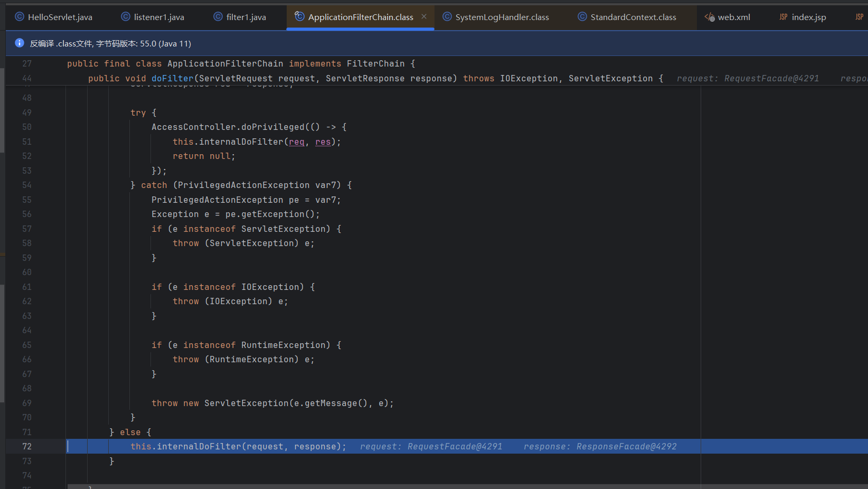Click the ResponseFacade@4292 inline debug value
The width and height of the screenshot is (868, 489).
pyautogui.click(x=626, y=446)
